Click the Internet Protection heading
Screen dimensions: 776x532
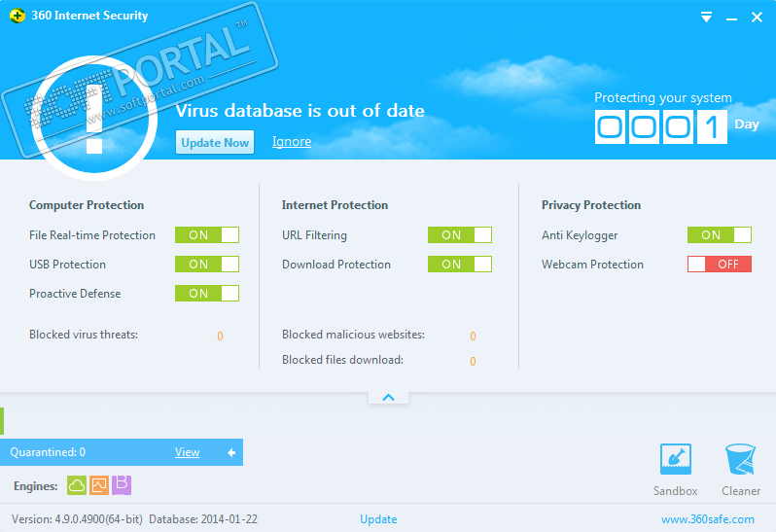(x=335, y=205)
